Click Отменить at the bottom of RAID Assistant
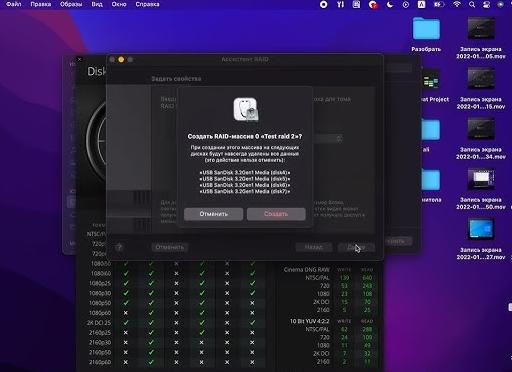 [x=170, y=247]
